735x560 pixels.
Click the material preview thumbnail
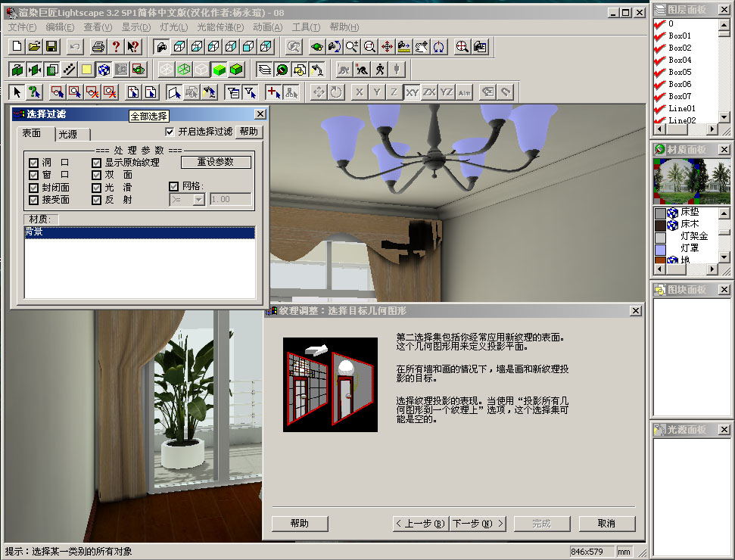(691, 181)
